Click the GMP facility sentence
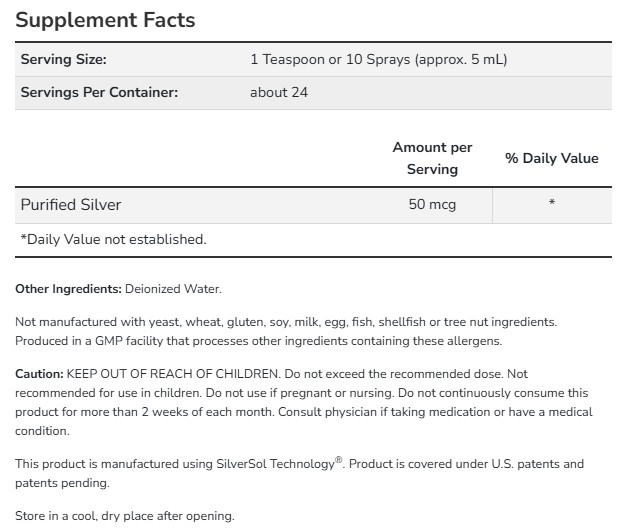This screenshot has height=529, width=624. click(259, 340)
